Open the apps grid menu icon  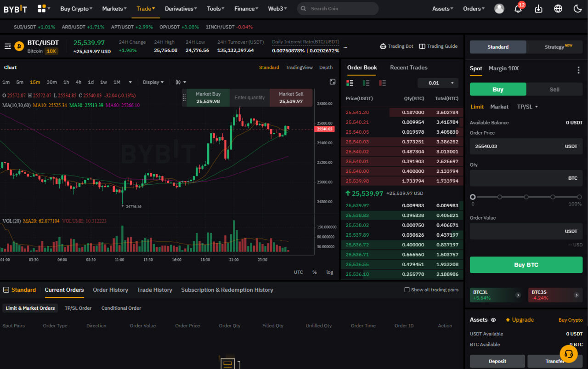coord(42,8)
